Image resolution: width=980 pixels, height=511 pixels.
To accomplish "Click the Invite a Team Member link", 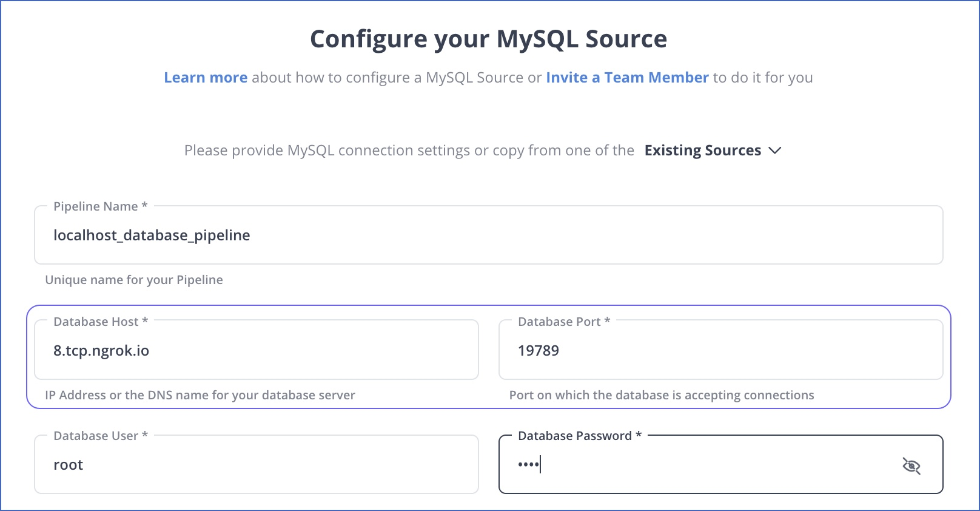I will pos(627,78).
